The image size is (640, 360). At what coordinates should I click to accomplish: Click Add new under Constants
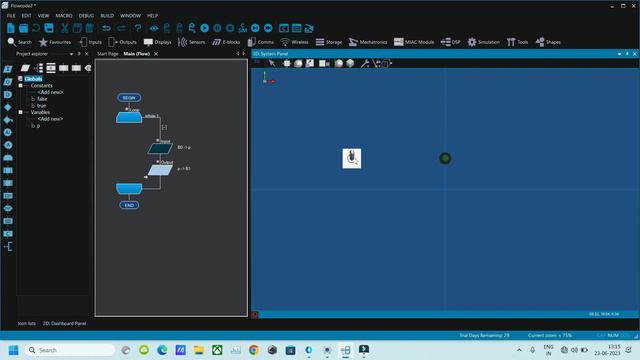click(x=50, y=92)
